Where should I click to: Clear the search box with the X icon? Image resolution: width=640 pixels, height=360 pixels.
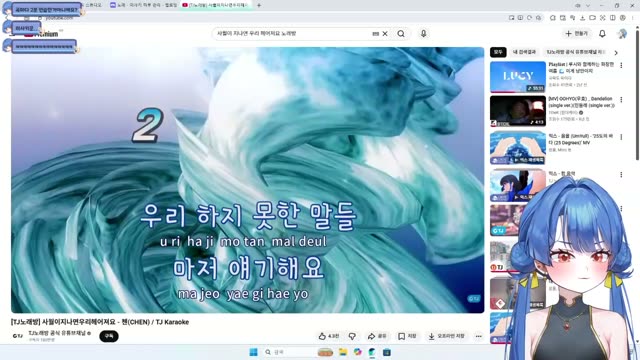(x=385, y=34)
